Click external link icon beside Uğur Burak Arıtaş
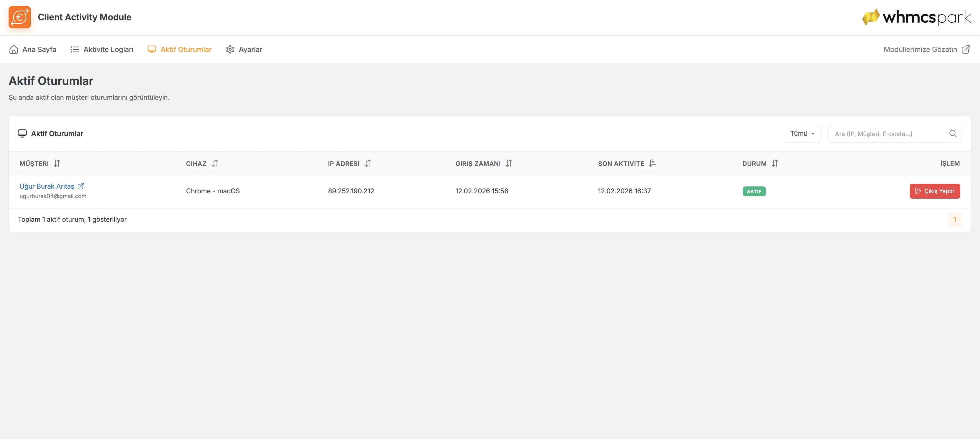 pyautogui.click(x=81, y=186)
